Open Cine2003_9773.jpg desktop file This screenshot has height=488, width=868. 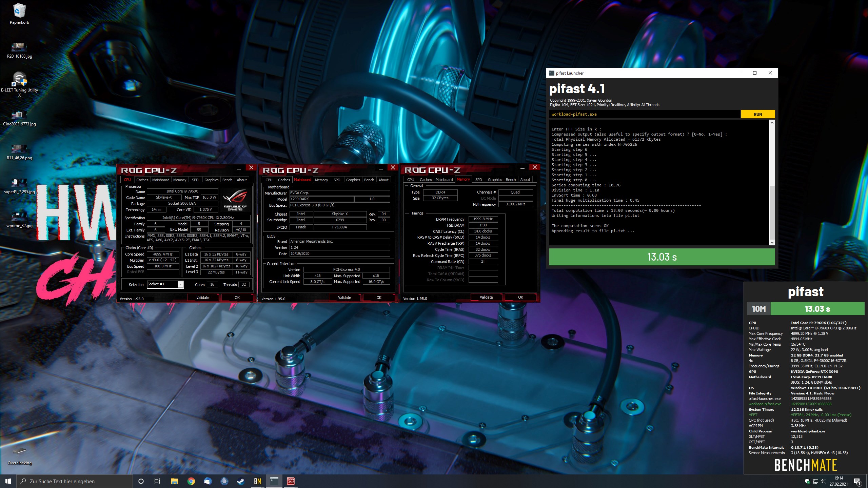click(19, 118)
